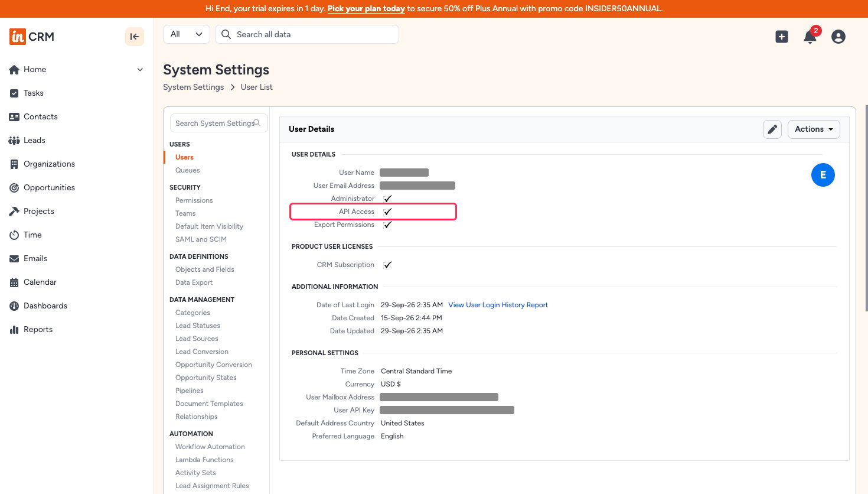Expand the Home menu chevron
The width and height of the screenshot is (868, 494).
coord(140,70)
